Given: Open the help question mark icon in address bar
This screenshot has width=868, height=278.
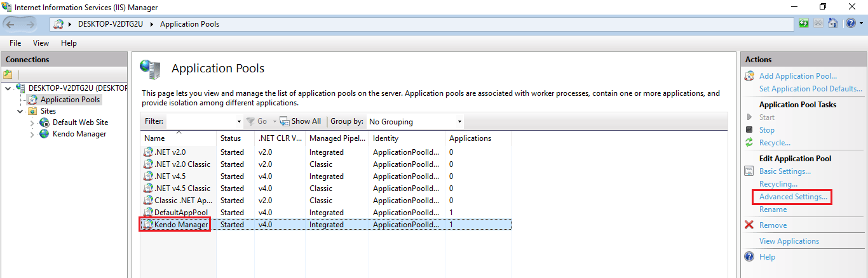Looking at the screenshot, I should (x=850, y=23).
